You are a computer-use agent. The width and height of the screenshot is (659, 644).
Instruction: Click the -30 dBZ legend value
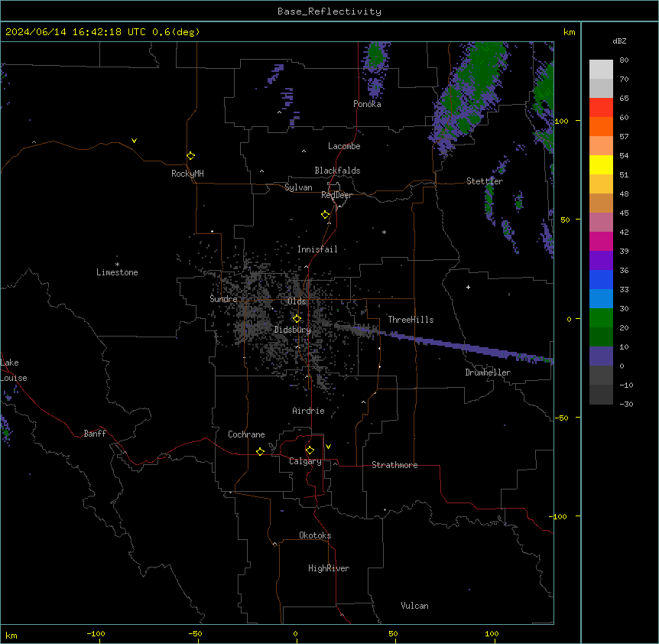click(x=626, y=405)
